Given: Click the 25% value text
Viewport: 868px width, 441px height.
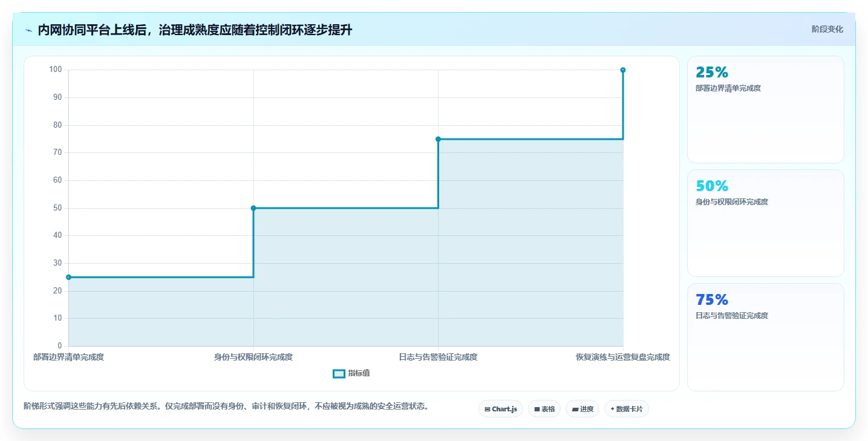Looking at the screenshot, I should click(712, 73).
